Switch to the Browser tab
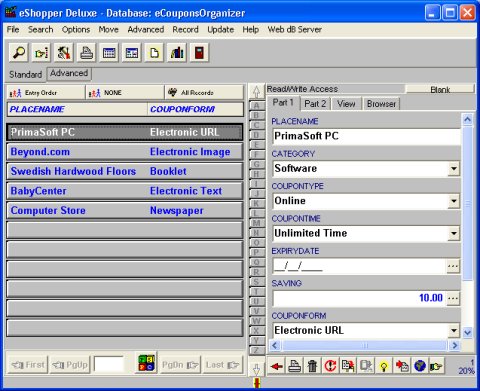The width and height of the screenshot is (480, 391). pyautogui.click(x=381, y=104)
